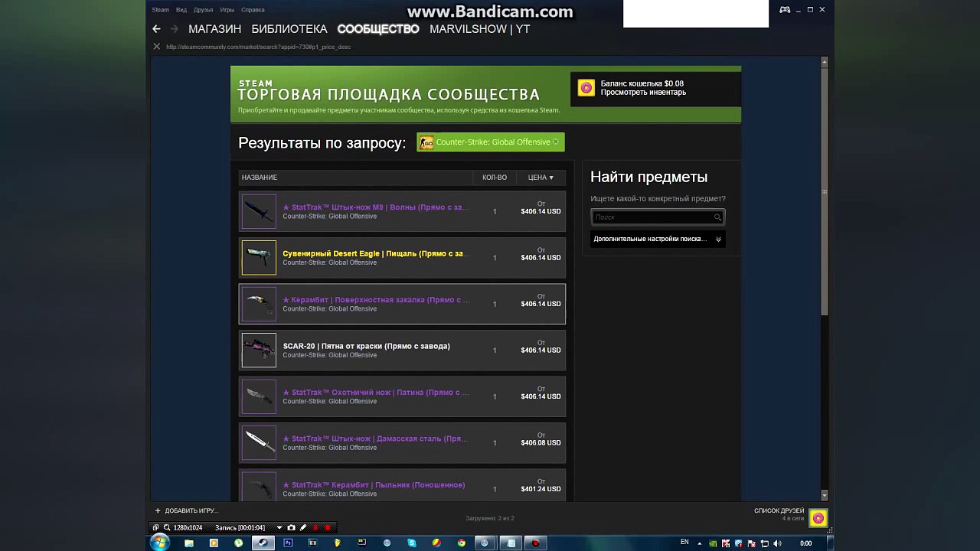Screen dimensions: 980x551
Task: Open Bandicam recording options dropdown arrow
Action: click(279, 527)
